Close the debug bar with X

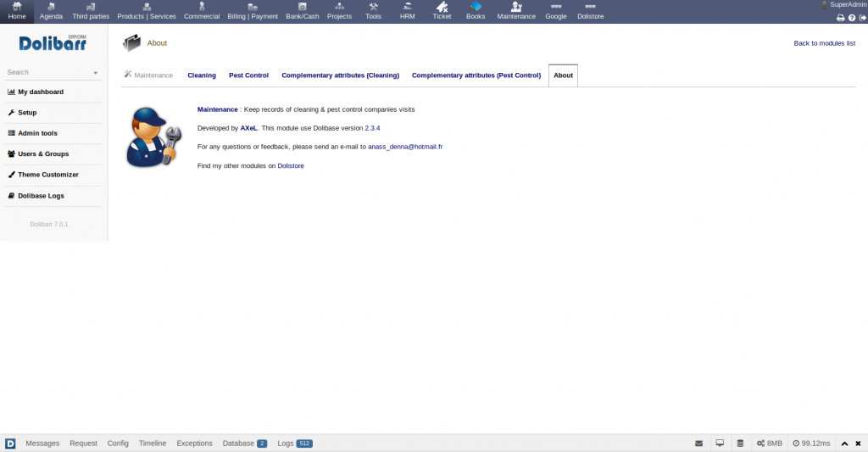[x=859, y=444]
